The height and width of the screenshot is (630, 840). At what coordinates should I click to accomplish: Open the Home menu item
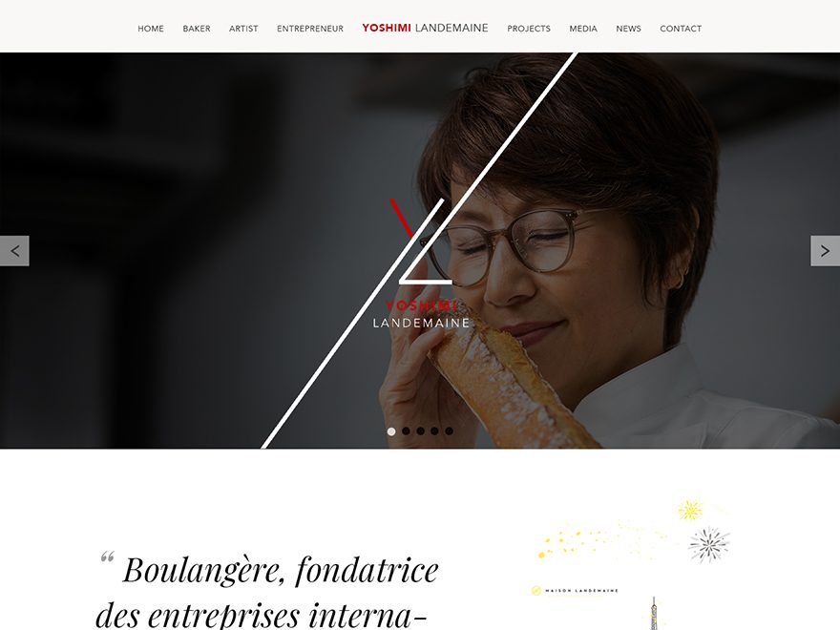[x=151, y=29]
